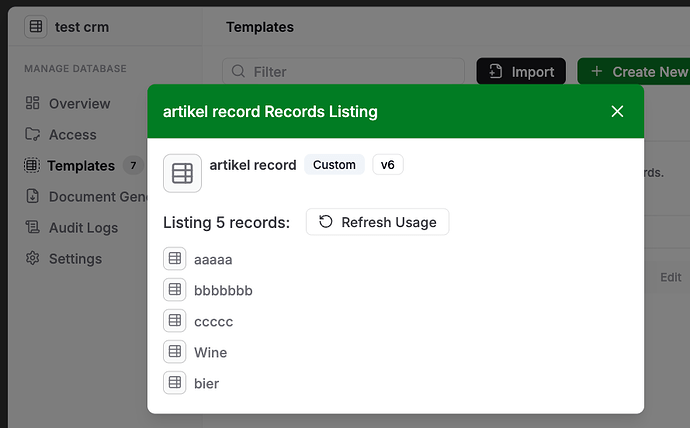Open the ccccc record entry
This screenshot has width=690, height=428.
coord(213,321)
